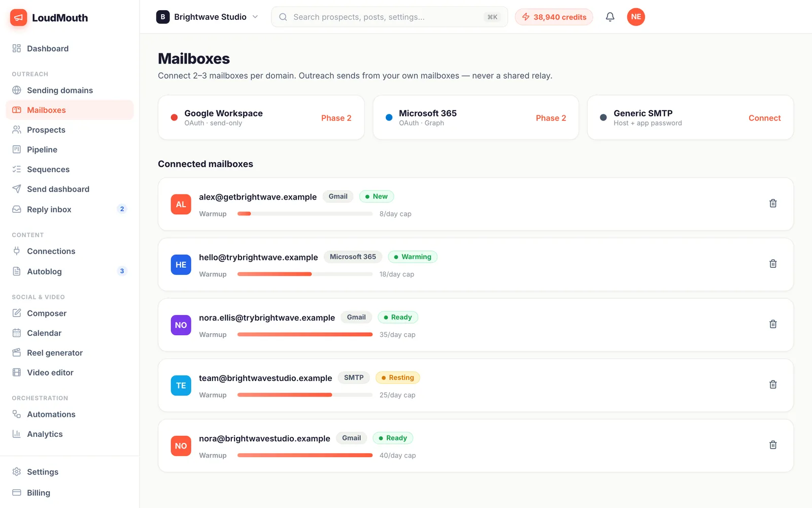This screenshot has width=812, height=508.
Task: Click Phase 2 on Microsoft 365 card
Action: pyautogui.click(x=551, y=118)
